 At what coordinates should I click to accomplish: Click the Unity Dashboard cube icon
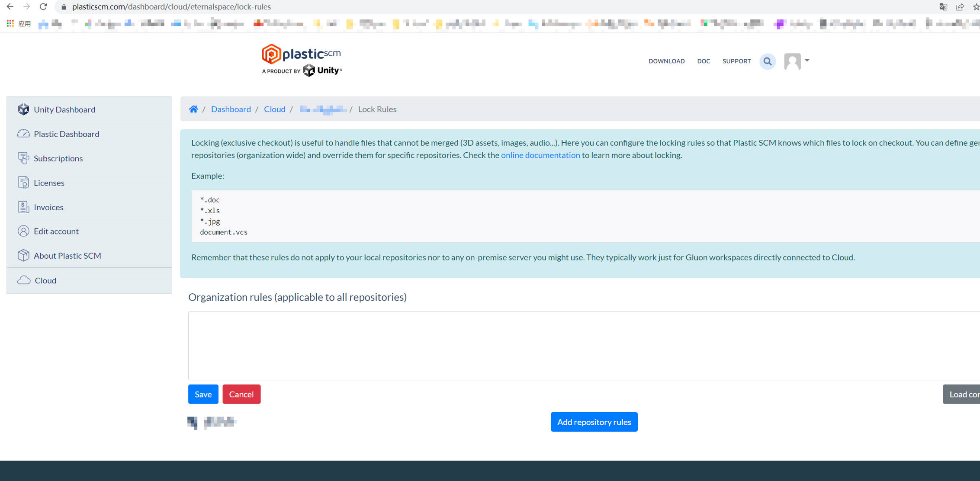(23, 109)
